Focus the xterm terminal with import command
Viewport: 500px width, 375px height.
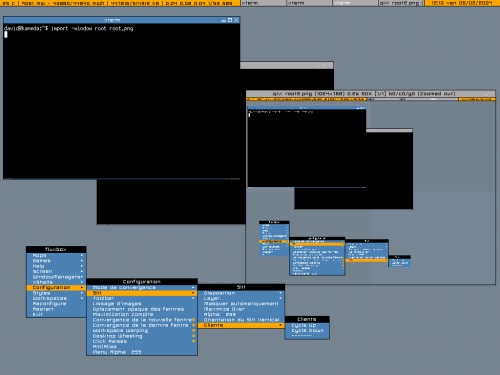(122, 100)
